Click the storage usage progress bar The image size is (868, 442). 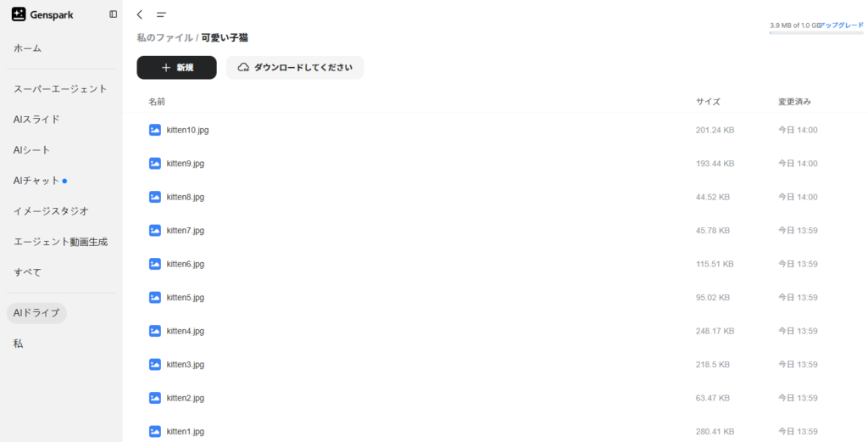[816, 33]
